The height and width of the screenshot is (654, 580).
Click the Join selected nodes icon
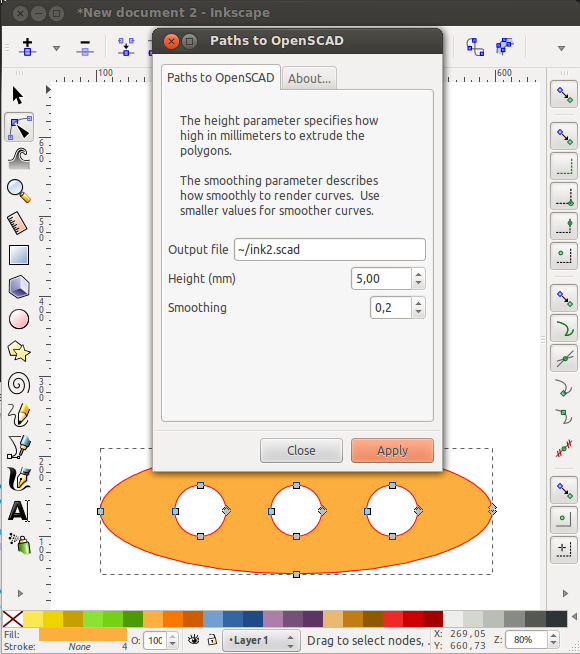click(x=126, y=47)
